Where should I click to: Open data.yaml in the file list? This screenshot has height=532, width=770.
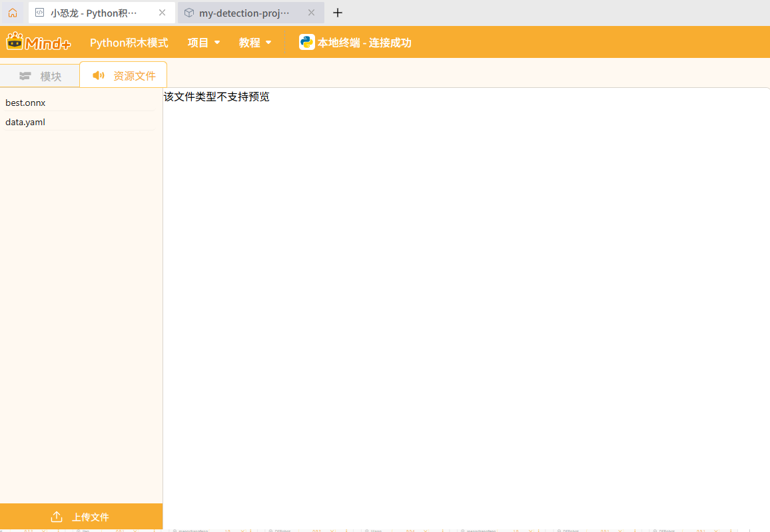[x=25, y=122]
